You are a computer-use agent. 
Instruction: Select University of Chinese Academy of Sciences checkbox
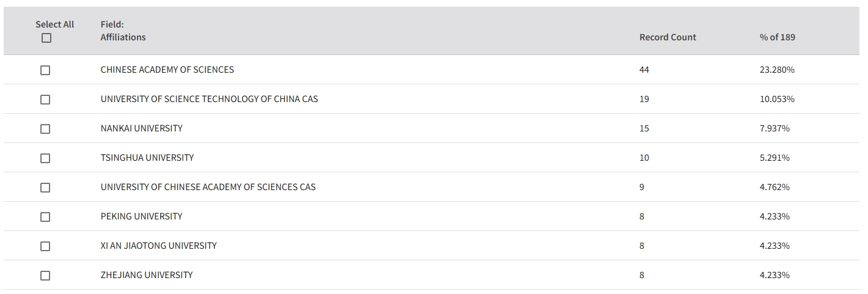click(x=45, y=188)
